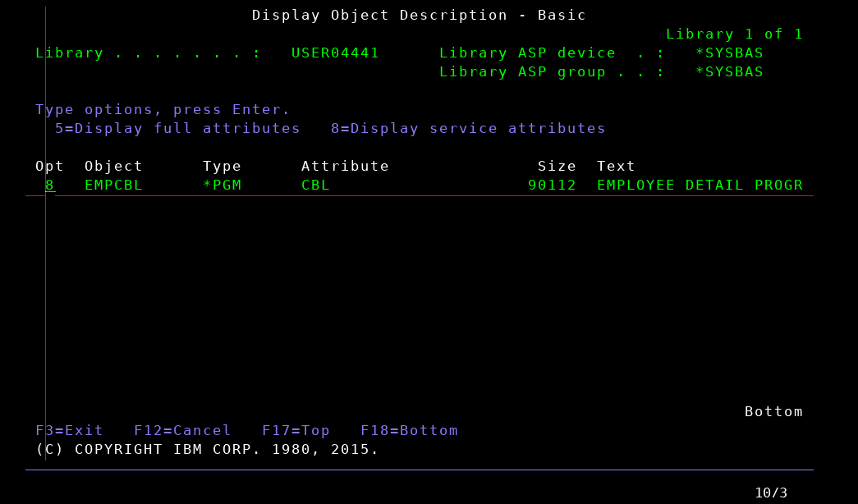This screenshot has height=504, width=858.
Task: Click F3=Exit function key label
Action: click(x=70, y=431)
